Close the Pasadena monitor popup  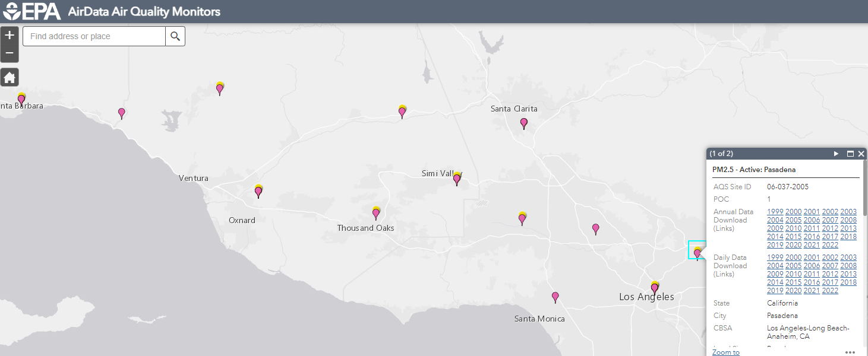click(x=861, y=154)
